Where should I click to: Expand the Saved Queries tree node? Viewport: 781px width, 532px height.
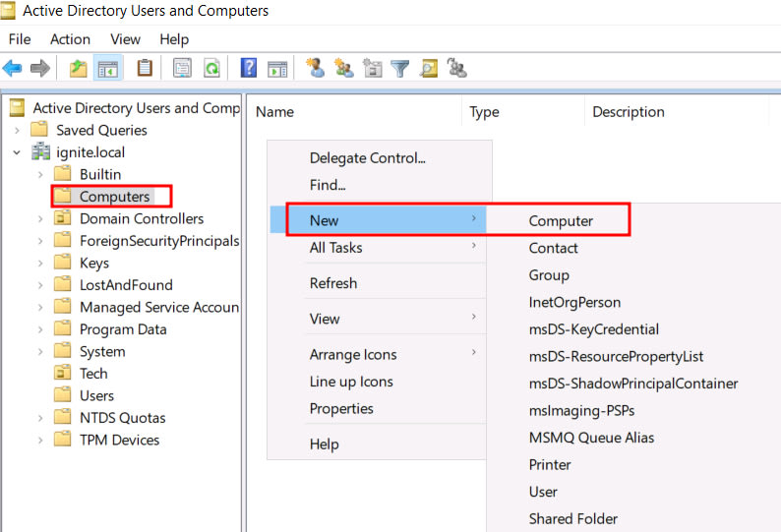(17, 130)
